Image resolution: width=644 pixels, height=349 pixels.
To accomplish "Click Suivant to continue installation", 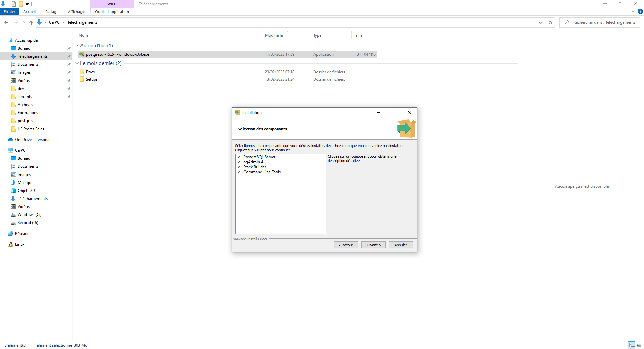I will [373, 245].
